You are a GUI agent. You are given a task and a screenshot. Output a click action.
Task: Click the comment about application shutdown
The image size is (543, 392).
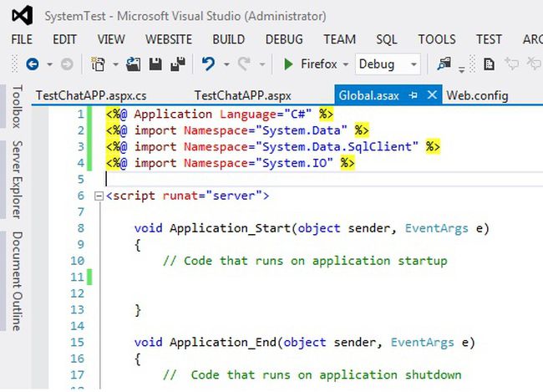point(312,375)
